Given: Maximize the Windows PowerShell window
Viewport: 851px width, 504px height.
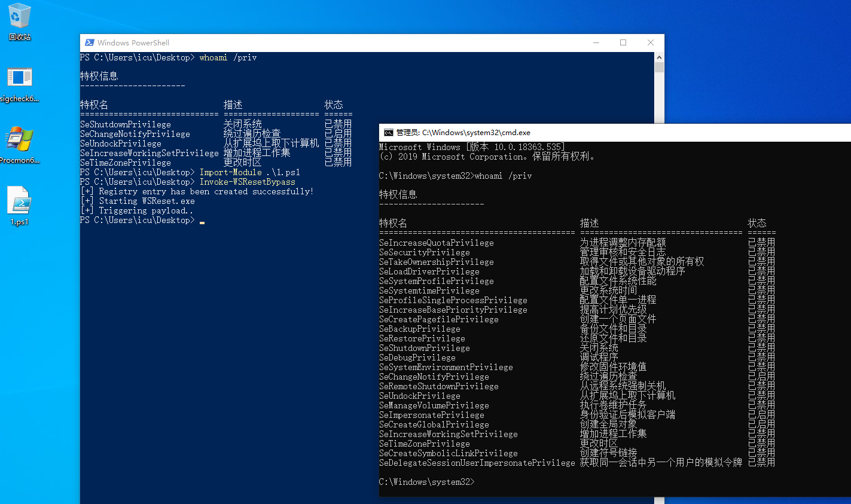Looking at the screenshot, I should 623,42.
